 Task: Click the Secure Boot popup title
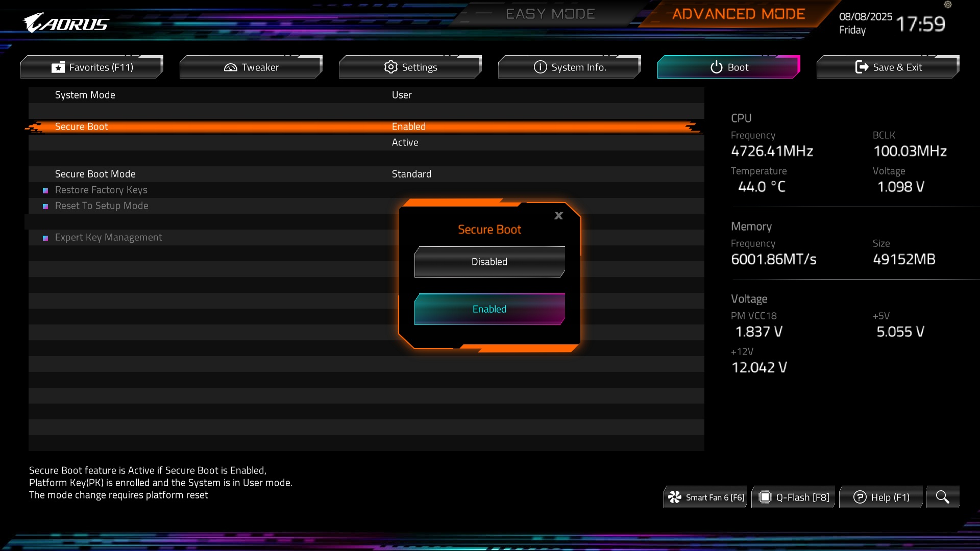(489, 230)
